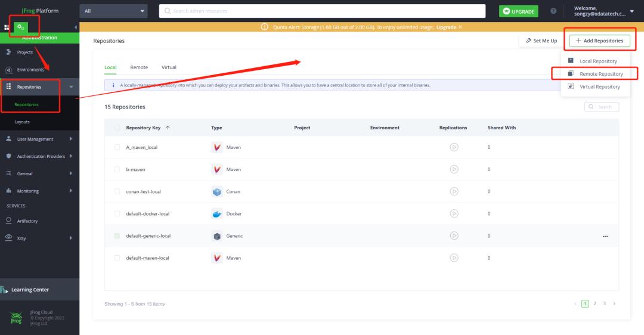This screenshot has width=644, height=335.
Task: Open the help question mark icon
Action: (x=553, y=11)
